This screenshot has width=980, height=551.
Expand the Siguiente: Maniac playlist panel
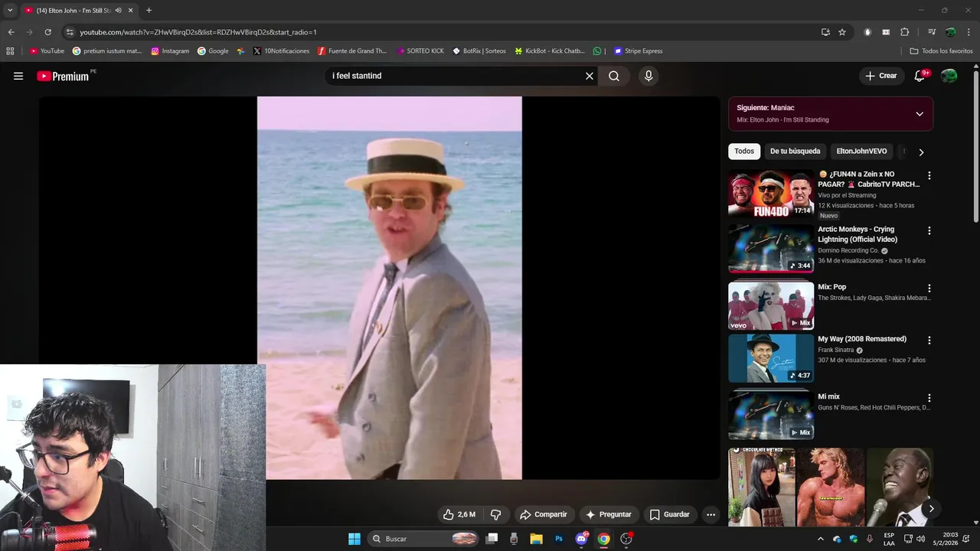(x=920, y=113)
